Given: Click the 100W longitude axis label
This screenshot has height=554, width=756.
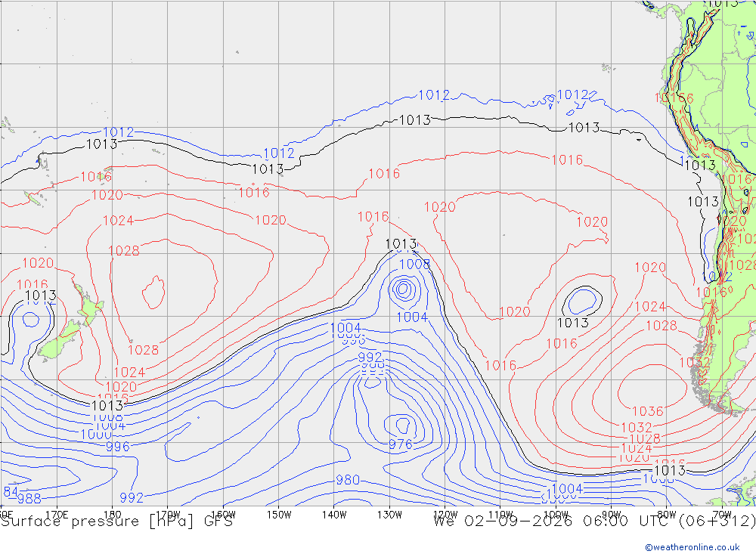Looking at the screenshot, I should click(x=556, y=515).
